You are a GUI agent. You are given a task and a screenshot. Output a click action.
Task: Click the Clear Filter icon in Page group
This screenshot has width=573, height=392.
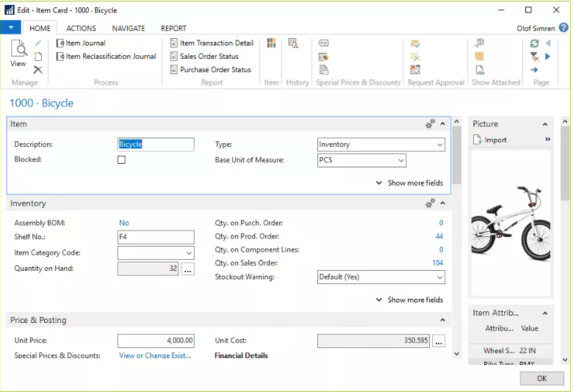tap(534, 57)
